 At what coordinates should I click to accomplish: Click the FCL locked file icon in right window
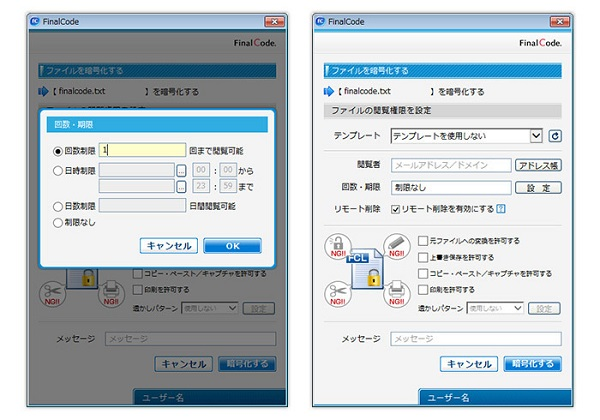364,271
